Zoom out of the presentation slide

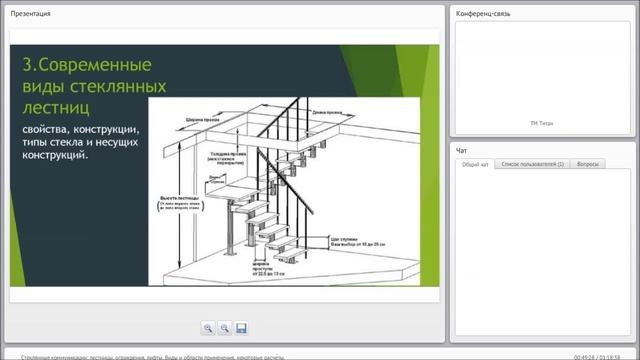(x=224, y=328)
